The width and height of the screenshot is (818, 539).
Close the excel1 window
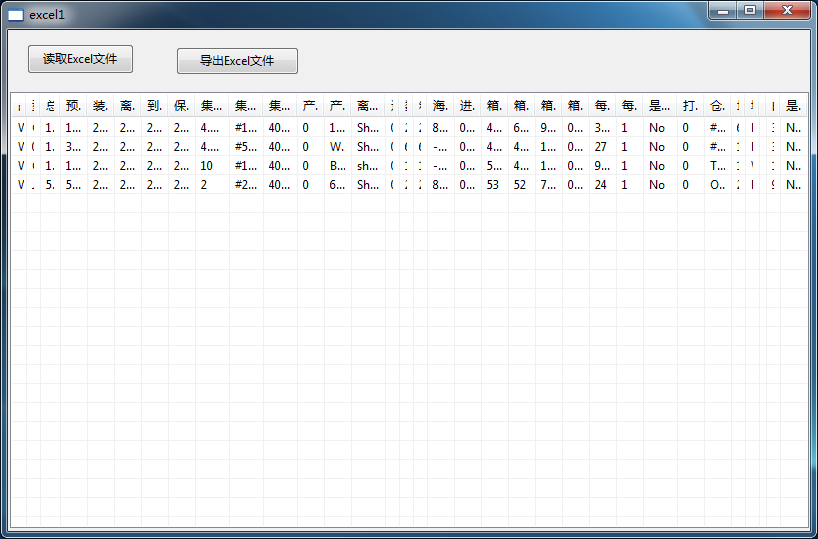click(787, 10)
